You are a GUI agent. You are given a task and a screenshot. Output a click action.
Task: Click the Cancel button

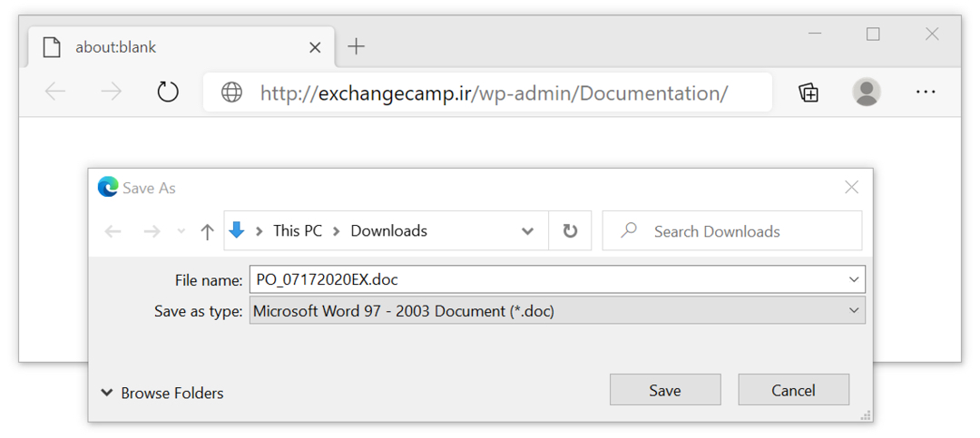pos(794,390)
